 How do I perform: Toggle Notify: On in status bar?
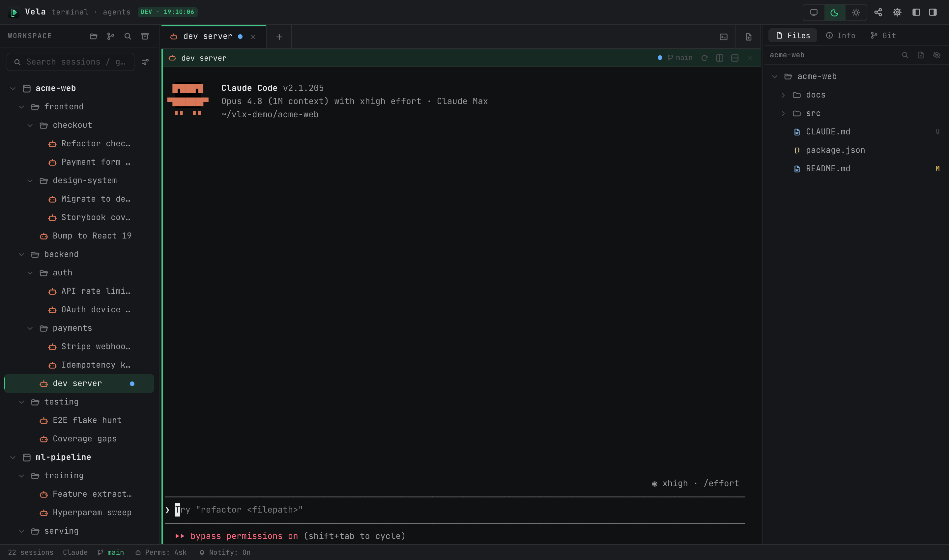click(225, 552)
